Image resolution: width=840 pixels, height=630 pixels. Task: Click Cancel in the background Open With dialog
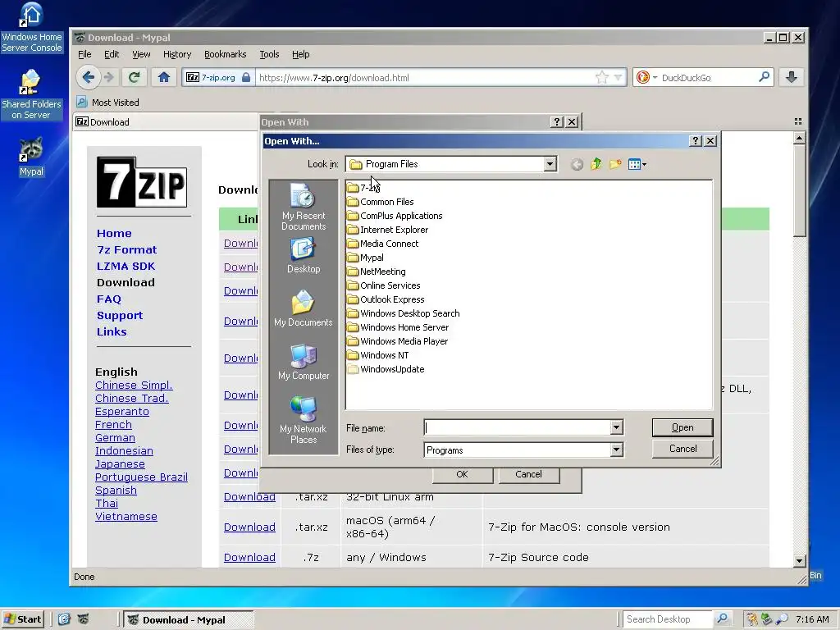click(529, 475)
